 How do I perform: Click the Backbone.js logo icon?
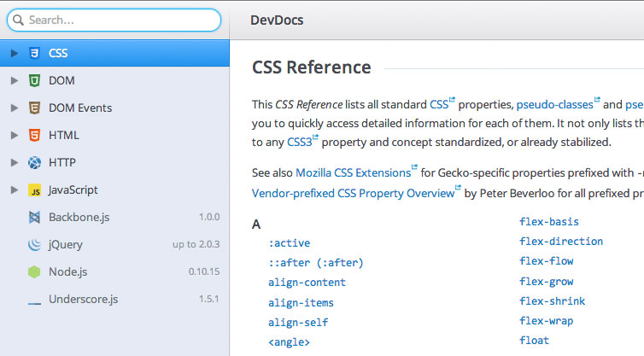pos(34,217)
